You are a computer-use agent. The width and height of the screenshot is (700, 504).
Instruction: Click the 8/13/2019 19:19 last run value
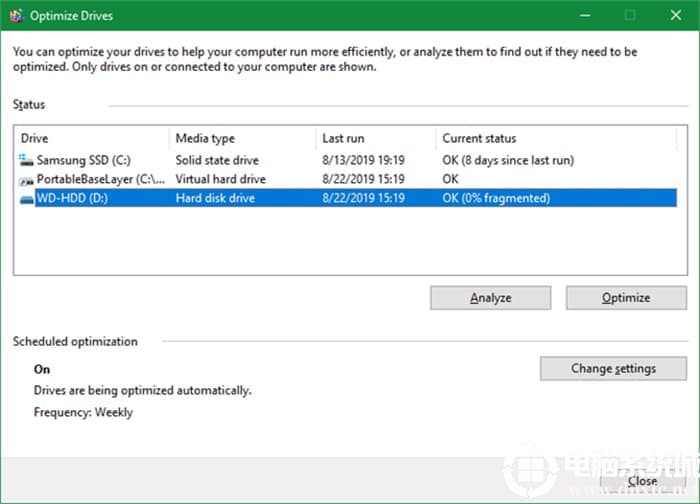363,160
